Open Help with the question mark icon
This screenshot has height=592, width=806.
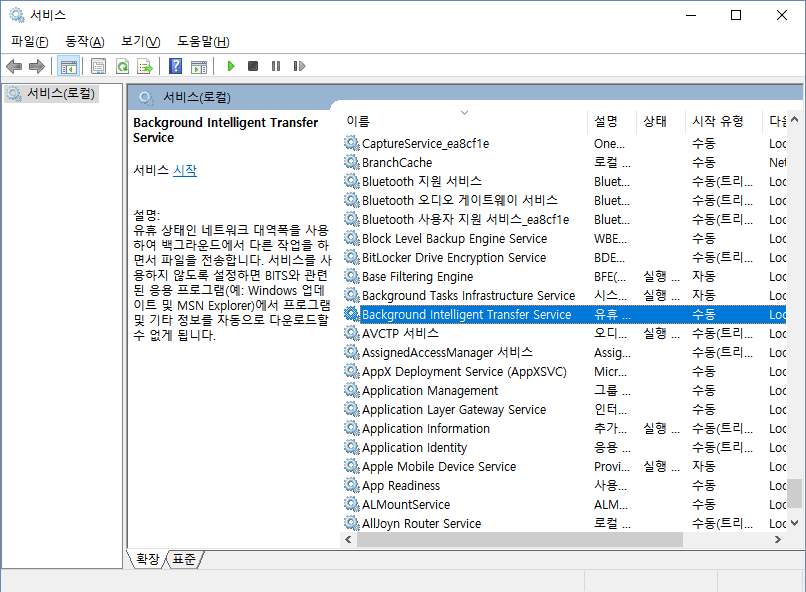click(x=175, y=67)
